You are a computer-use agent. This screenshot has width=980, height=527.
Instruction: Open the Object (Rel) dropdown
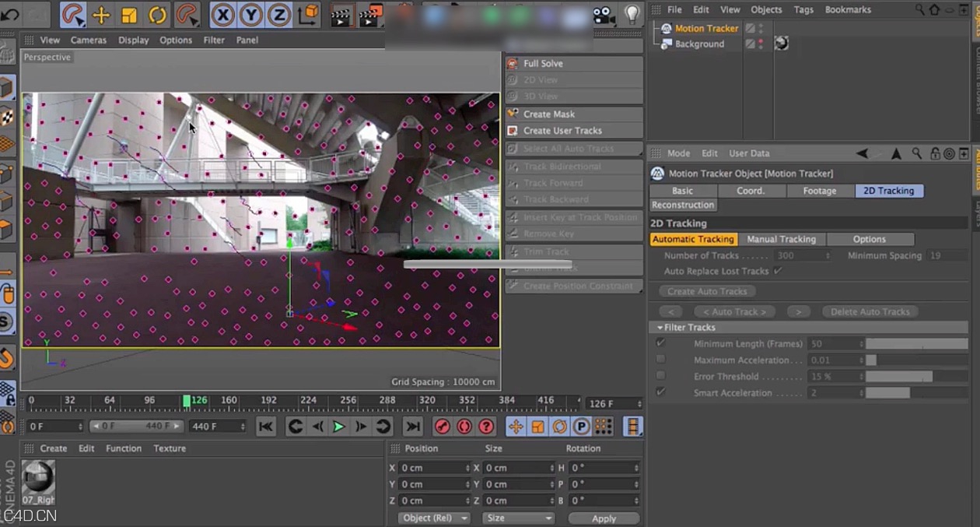click(433, 518)
